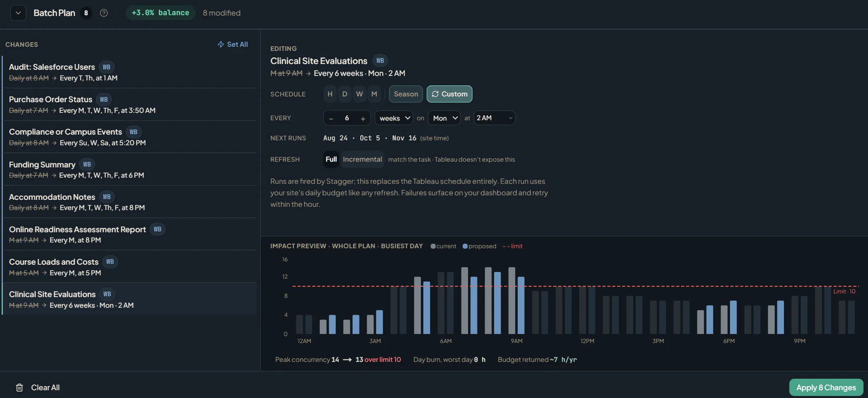Click the trash icon beside Clear All

pyautogui.click(x=19, y=388)
